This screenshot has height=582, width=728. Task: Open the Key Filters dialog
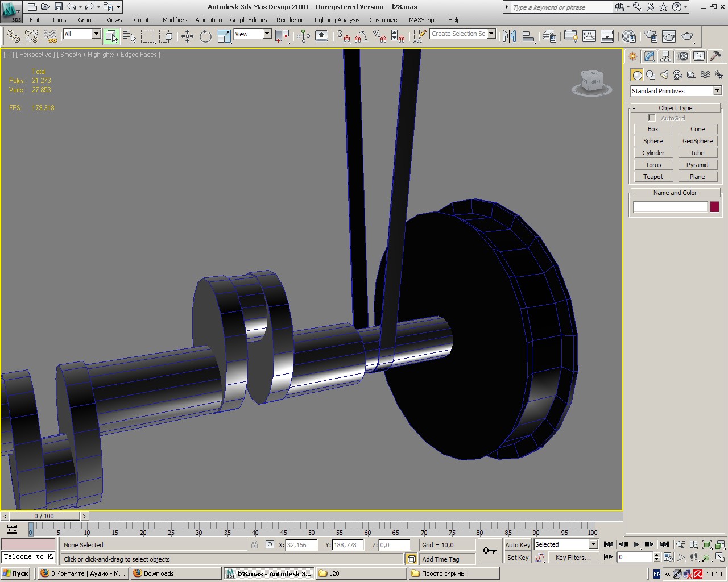click(573, 558)
